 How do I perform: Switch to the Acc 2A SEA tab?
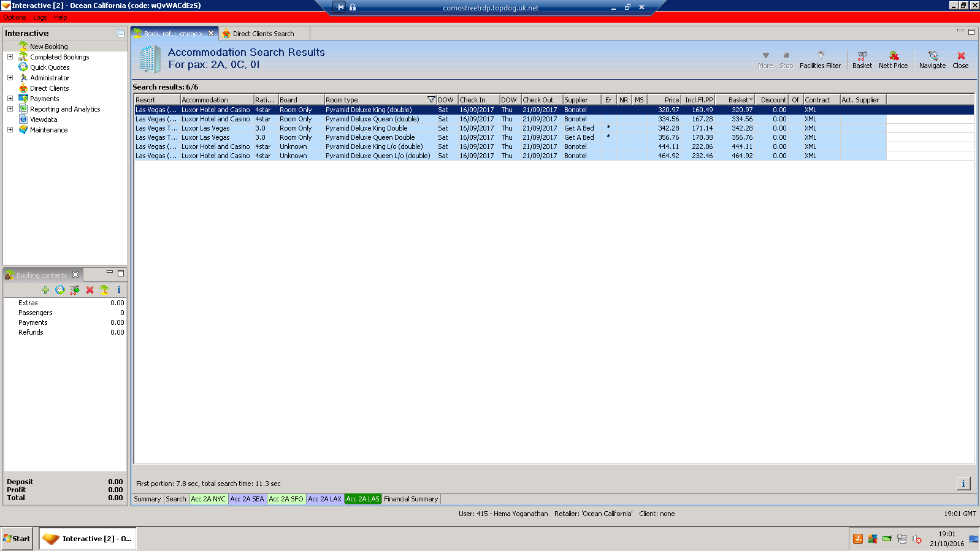point(247,499)
